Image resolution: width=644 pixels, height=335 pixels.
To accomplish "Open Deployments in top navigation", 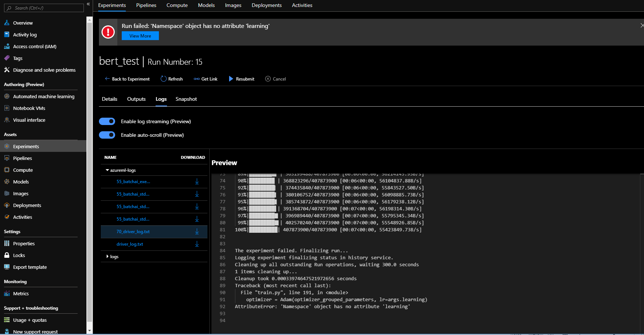I will click(x=267, y=5).
